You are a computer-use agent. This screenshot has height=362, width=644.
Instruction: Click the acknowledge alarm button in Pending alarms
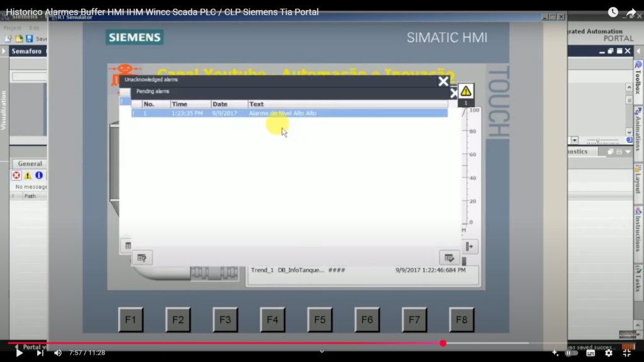click(449, 258)
